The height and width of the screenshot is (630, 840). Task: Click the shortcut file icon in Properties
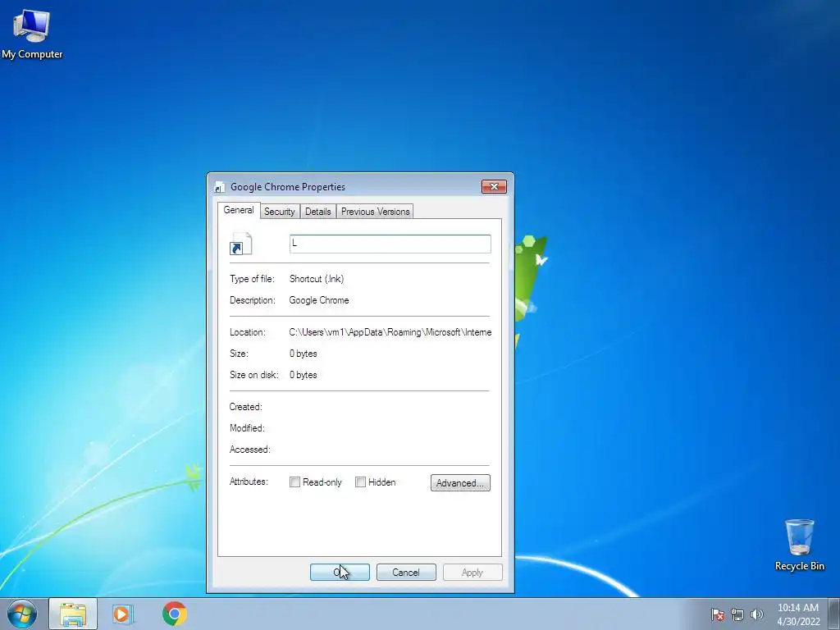click(240, 244)
